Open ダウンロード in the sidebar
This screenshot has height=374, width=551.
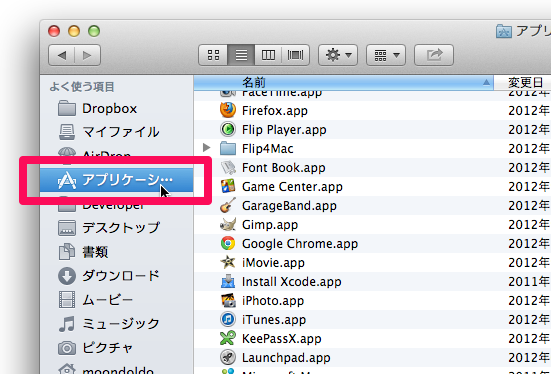117,276
